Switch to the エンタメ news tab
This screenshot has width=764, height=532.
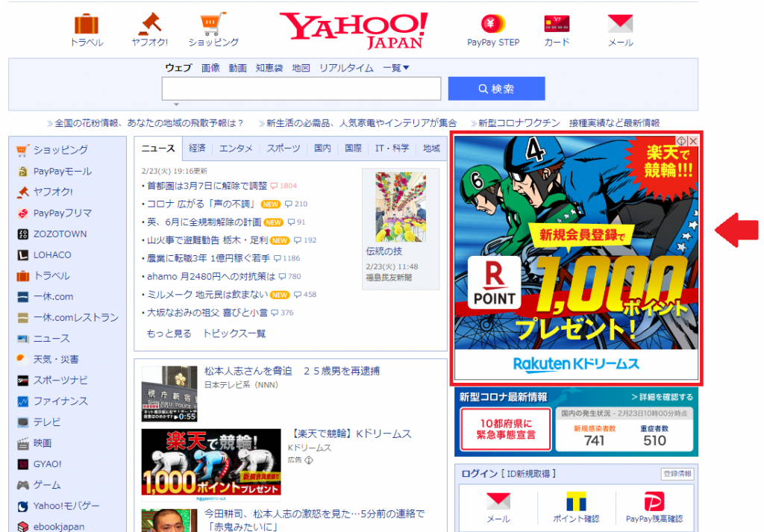236,148
